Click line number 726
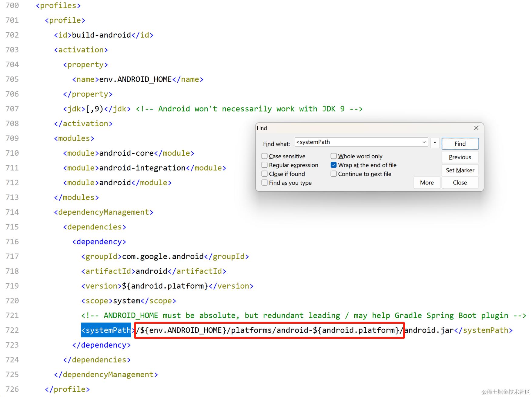The image size is (532, 397). pyautogui.click(x=12, y=389)
